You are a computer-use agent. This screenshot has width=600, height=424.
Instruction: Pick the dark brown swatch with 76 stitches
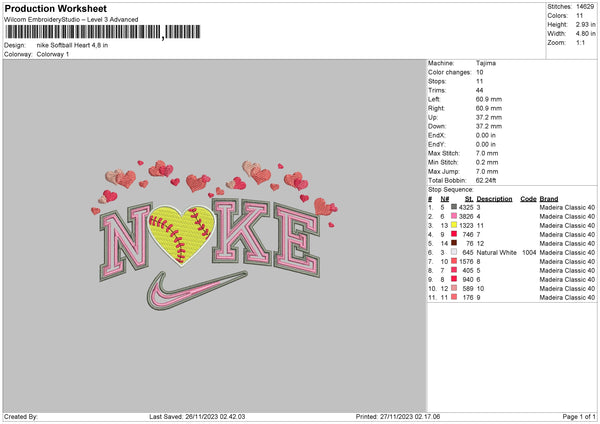pos(454,243)
